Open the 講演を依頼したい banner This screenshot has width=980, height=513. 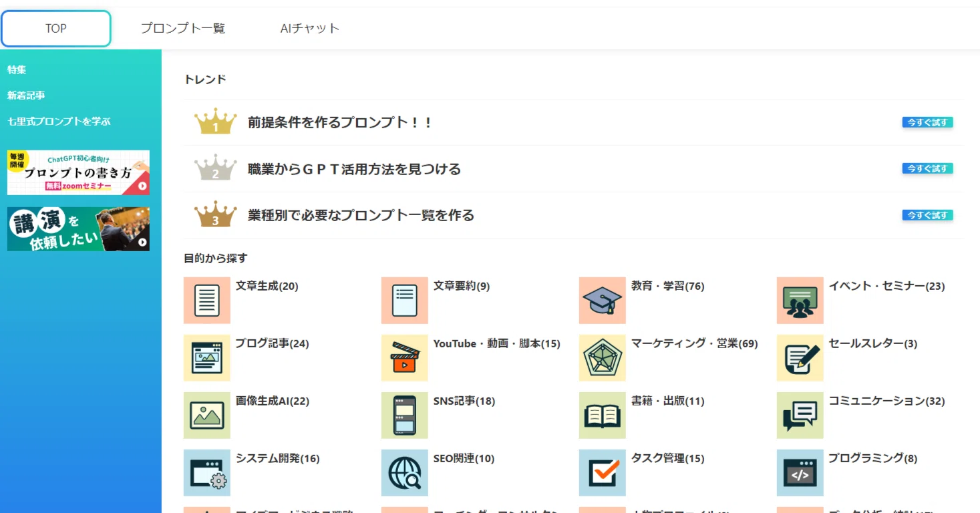(78, 229)
